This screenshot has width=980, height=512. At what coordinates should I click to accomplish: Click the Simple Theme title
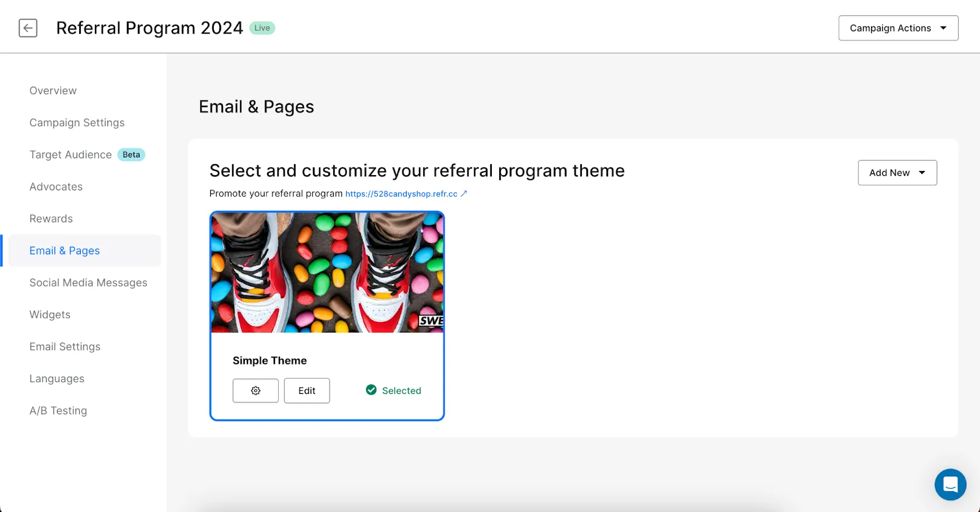click(x=269, y=361)
